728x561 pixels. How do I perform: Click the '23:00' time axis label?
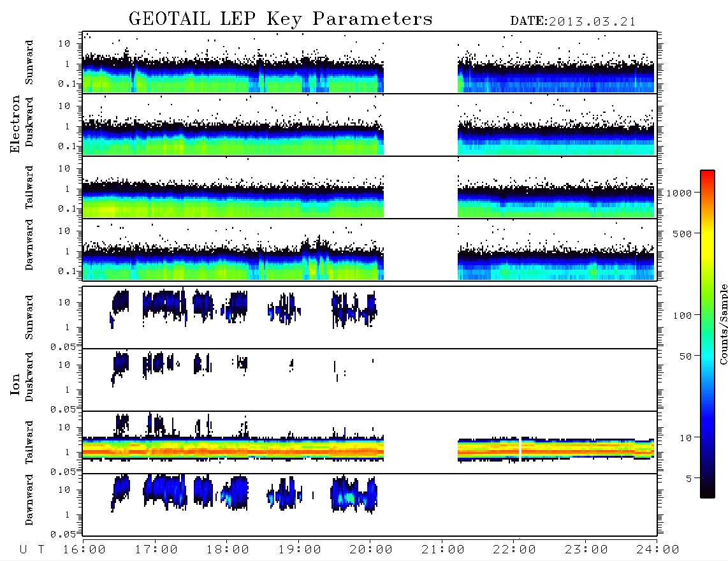[x=586, y=550]
